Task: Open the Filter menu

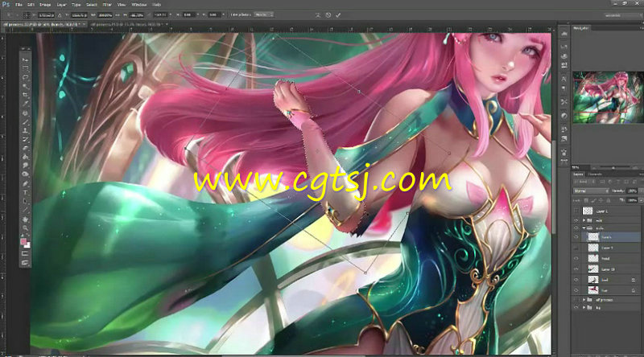Action: coord(107,5)
